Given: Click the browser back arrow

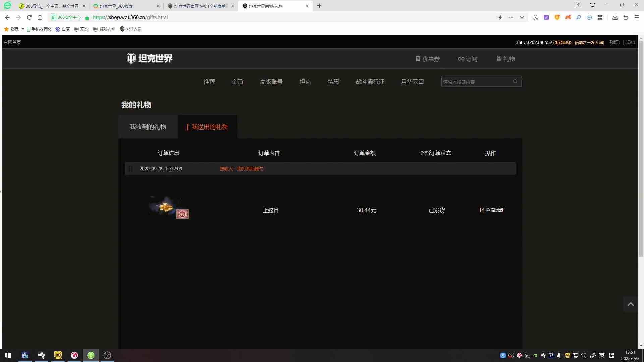Looking at the screenshot, I should tap(7, 17).
